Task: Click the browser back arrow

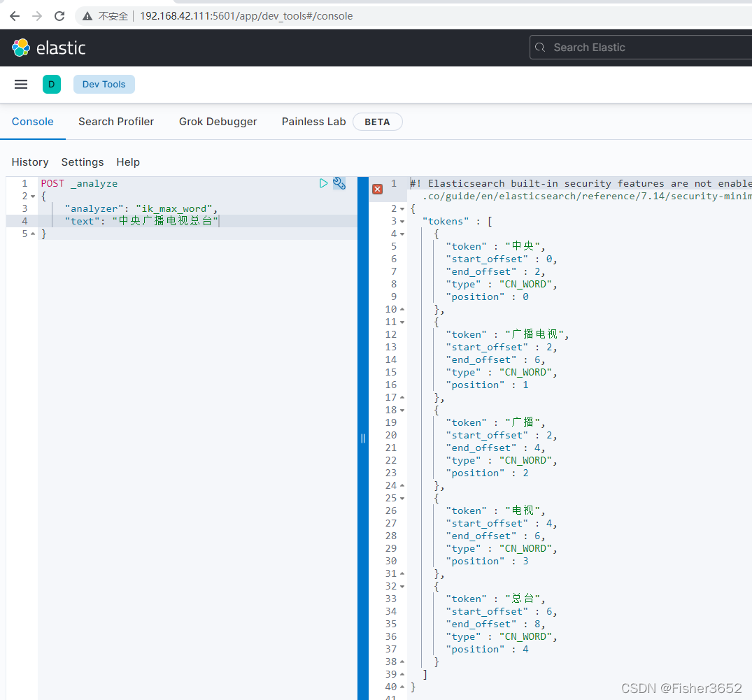Action: tap(15, 16)
